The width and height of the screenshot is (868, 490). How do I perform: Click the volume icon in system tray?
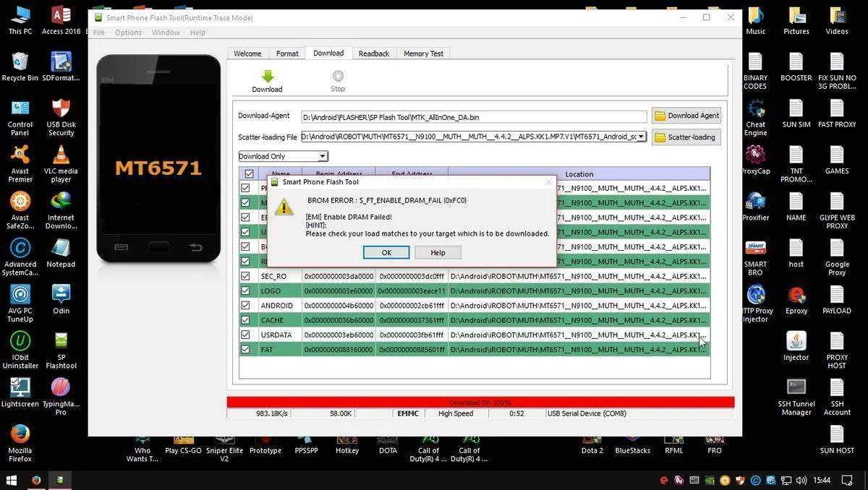point(803,480)
